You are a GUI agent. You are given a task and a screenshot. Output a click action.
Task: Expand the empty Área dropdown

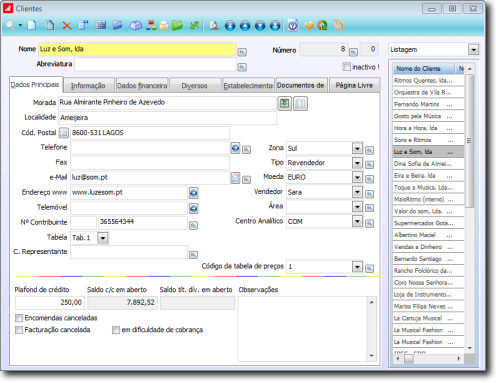357,207
